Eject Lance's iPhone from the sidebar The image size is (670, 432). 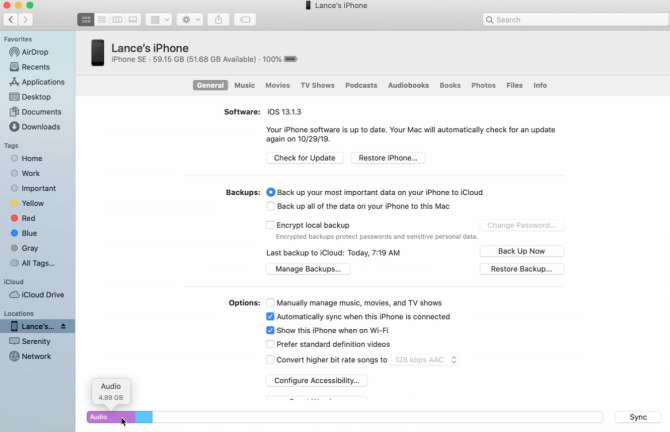[x=63, y=326]
